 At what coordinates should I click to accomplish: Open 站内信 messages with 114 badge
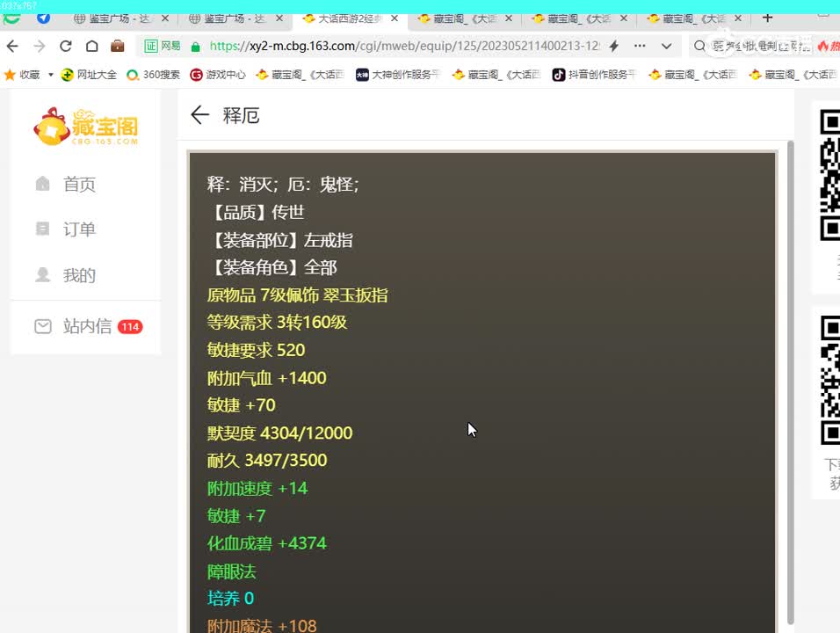pyautogui.click(x=88, y=326)
